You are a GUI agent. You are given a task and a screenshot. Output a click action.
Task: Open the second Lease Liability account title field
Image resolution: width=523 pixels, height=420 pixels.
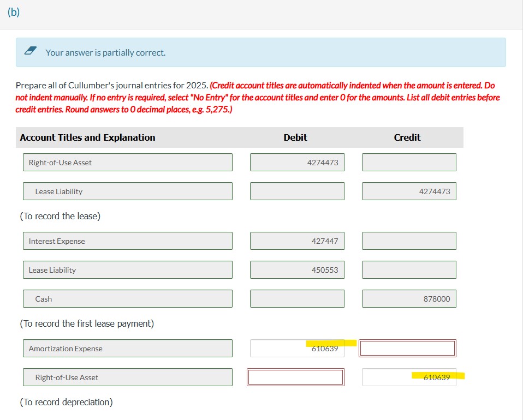(128, 270)
